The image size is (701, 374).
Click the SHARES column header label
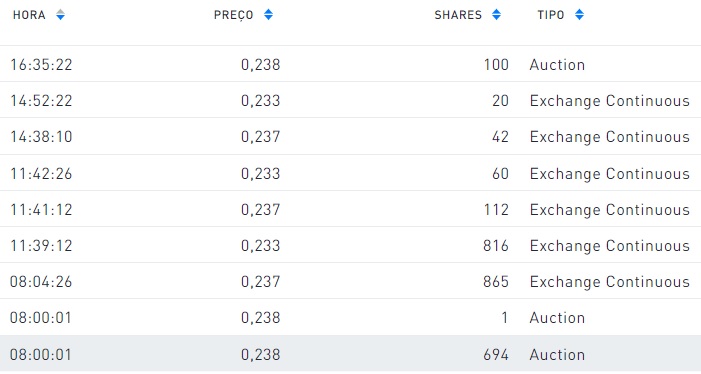pos(458,15)
